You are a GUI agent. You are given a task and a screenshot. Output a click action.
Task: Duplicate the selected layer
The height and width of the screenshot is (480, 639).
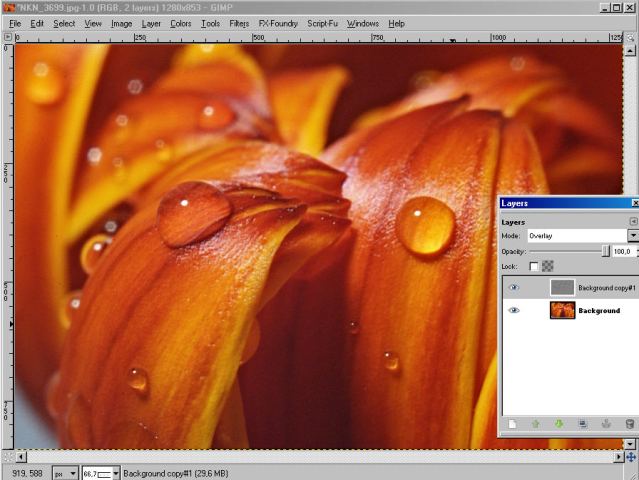583,424
